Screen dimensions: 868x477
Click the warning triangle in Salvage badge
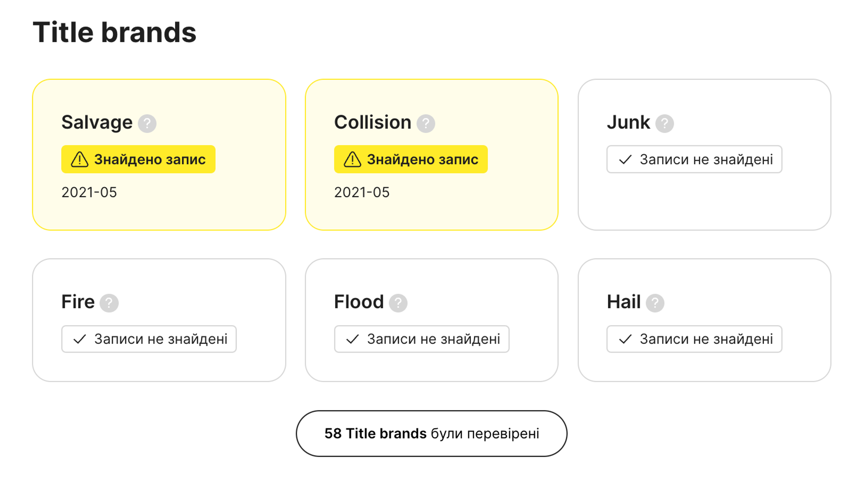click(80, 159)
